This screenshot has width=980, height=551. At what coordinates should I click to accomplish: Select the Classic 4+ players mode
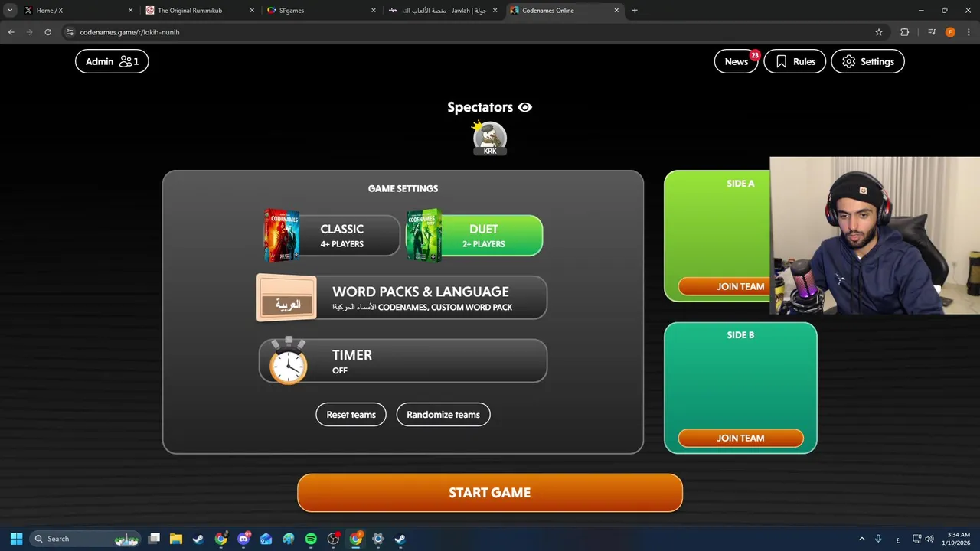(x=332, y=236)
